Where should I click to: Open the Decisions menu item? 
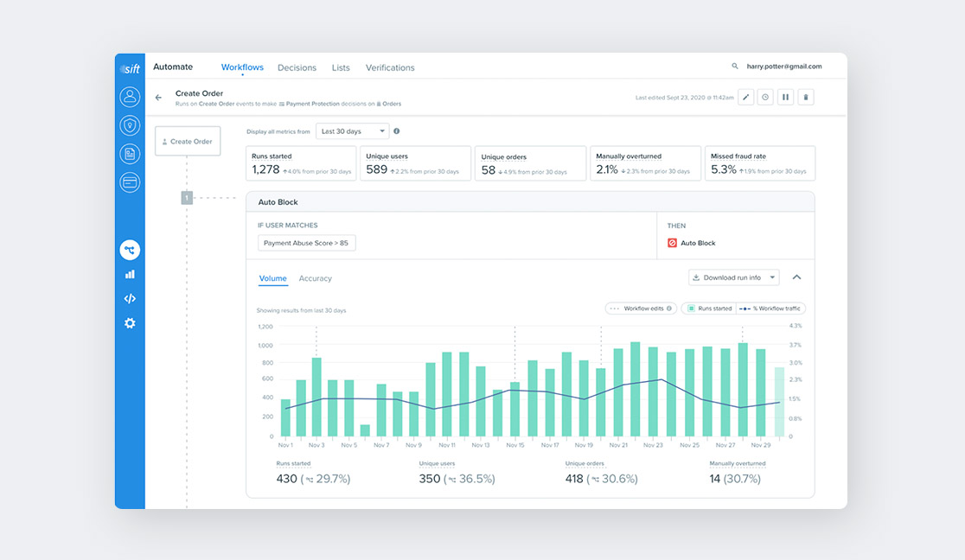297,67
